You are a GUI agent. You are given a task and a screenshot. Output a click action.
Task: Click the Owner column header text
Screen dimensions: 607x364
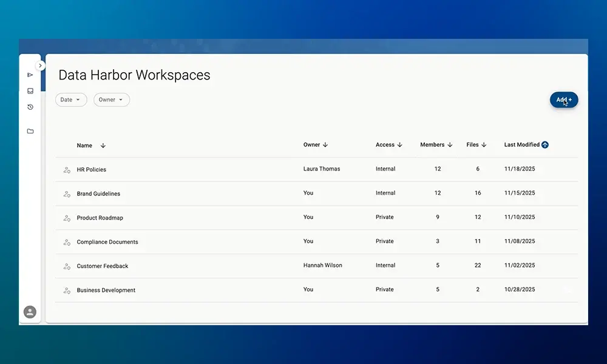pos(311,144)
